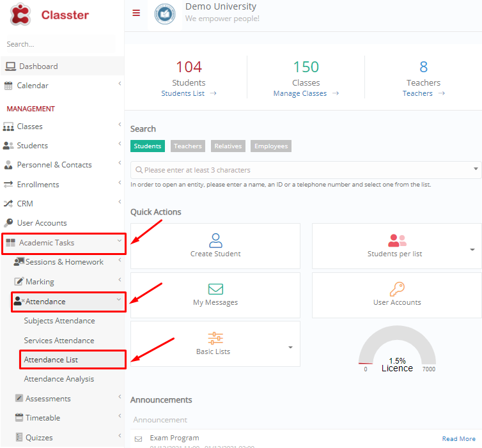Click the Basic Lists sliders icon
Screen dimensions: 482x448
215,338
